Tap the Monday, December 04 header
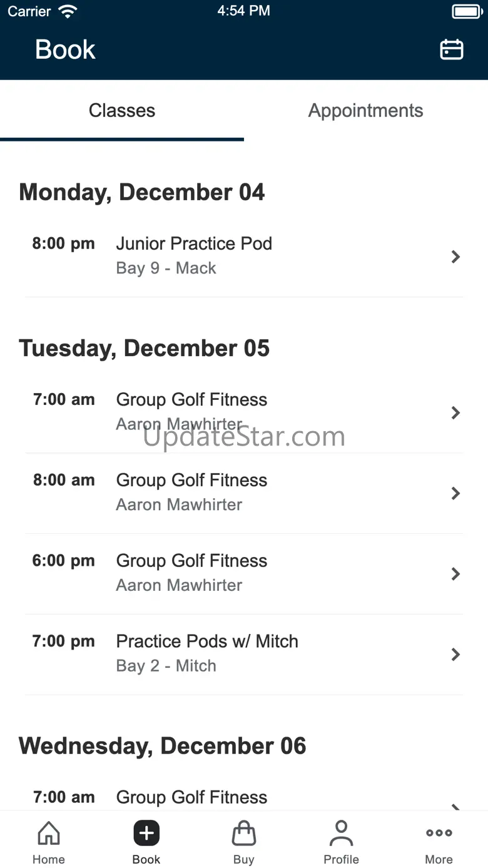The width and height of the screenshot is (488, 868). [x=142, y=192]
